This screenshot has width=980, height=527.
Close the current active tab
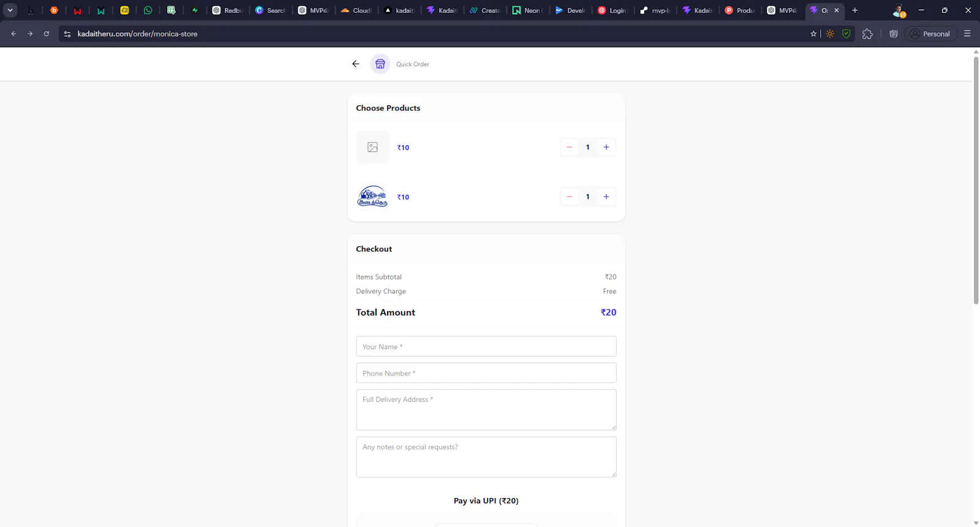837,10
